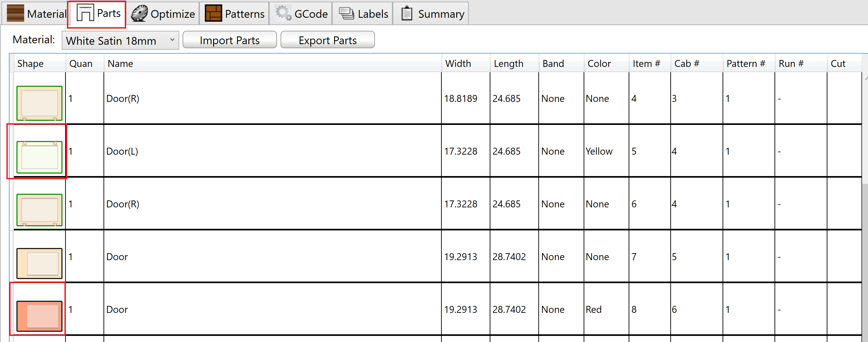Click the Pattern # column header

click(745, 63)
